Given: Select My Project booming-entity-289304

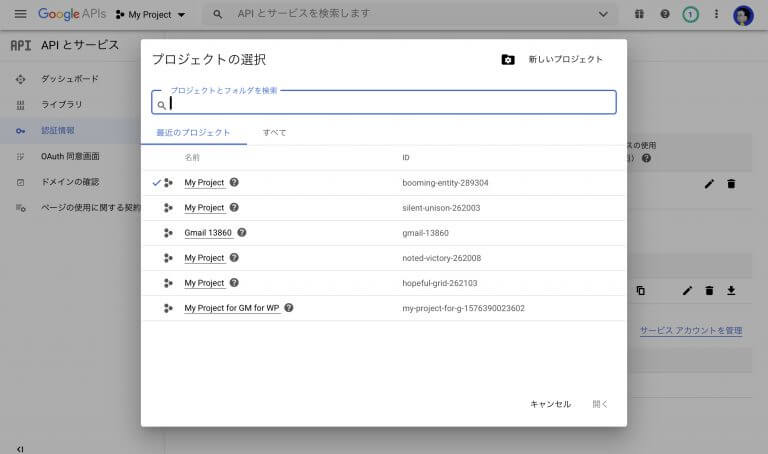Looking at the screenshot, I should tap(204, 183).
